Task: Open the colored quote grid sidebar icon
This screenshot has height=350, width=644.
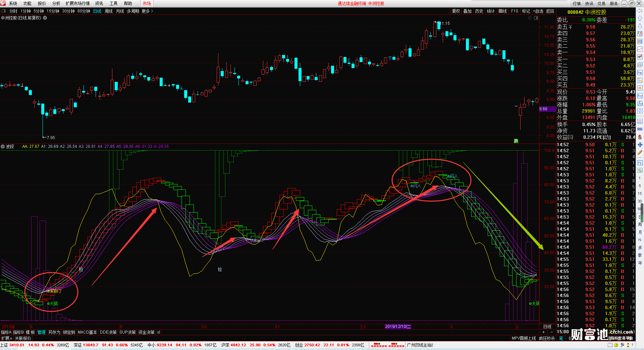Action: (640, 42)
